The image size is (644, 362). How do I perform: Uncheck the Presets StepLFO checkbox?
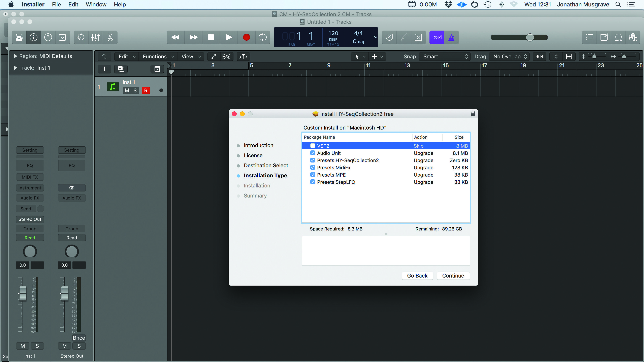tap(313, 182)
